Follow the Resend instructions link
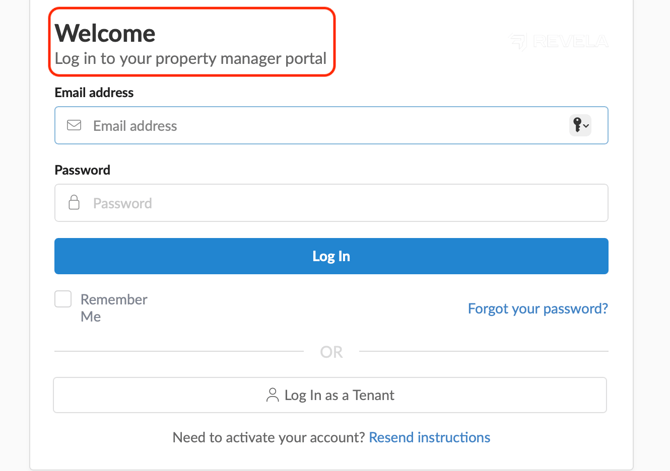Screen dimensions: 670x471 coord(429,437)
